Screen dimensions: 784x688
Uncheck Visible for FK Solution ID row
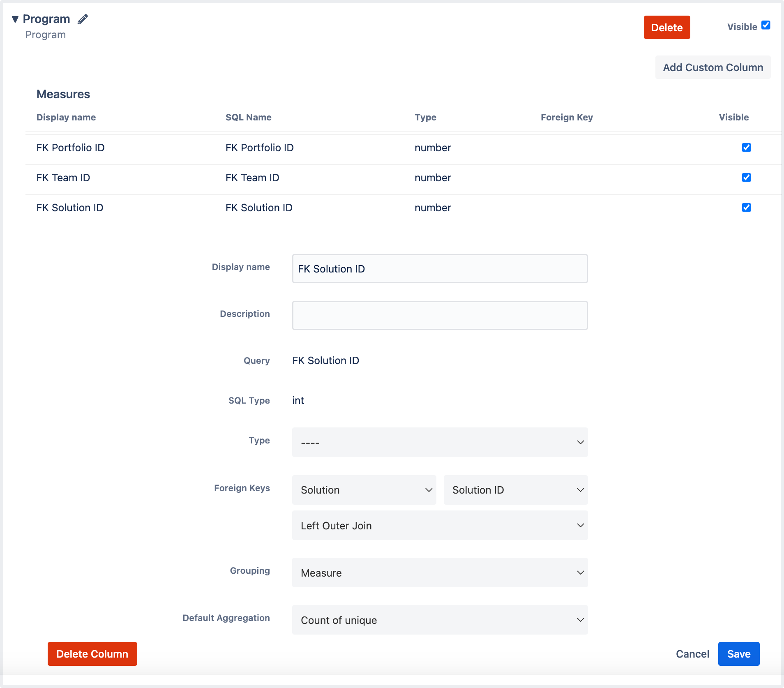tap(746, 208)
